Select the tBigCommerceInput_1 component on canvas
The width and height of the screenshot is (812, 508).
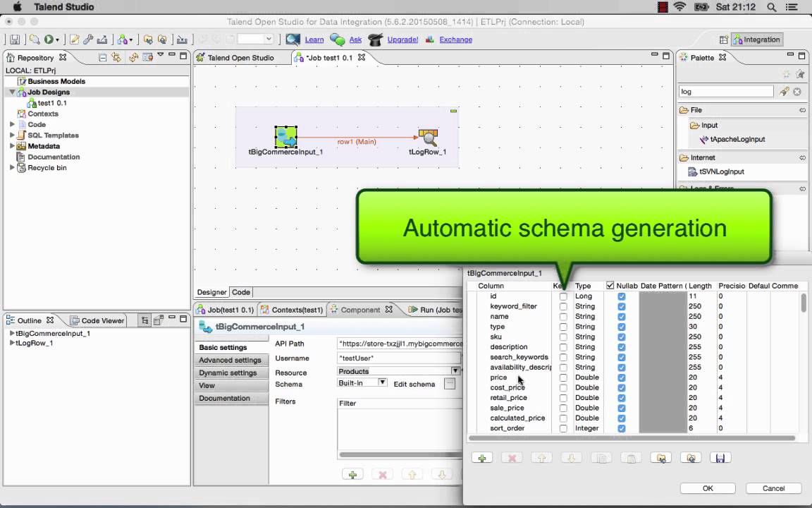point(286,136)
